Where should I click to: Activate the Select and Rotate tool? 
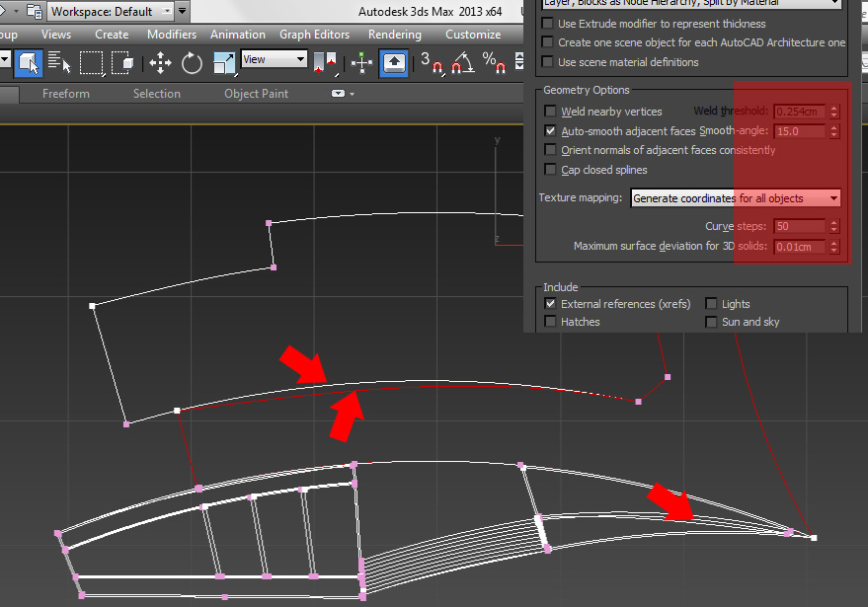[192, 63]
